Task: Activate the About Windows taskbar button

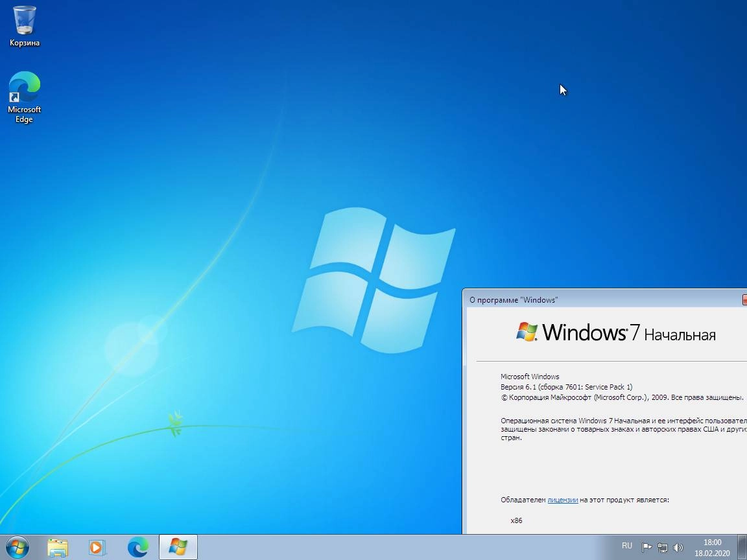Action: [178, 548]
